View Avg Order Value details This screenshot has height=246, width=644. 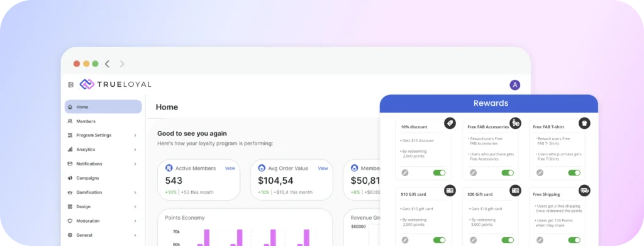tap(323, 168)
